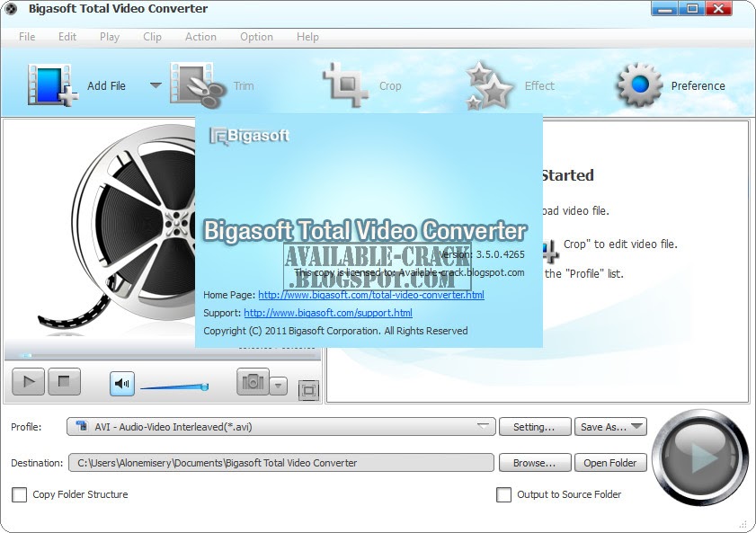This screenshot has width=756, height=533.
Task: Open the Clip menu
Action: click(x=152, y=37)
